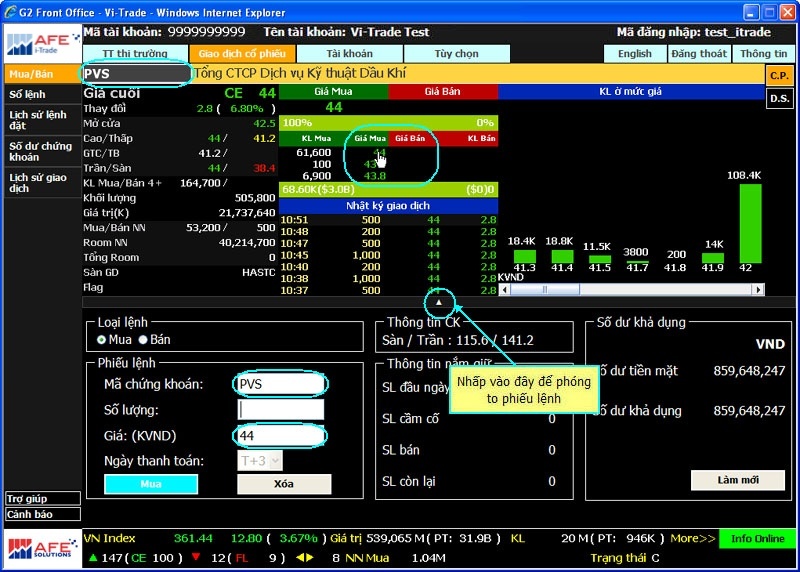Click the Cảnh báo alerts button

coord(43,514)
